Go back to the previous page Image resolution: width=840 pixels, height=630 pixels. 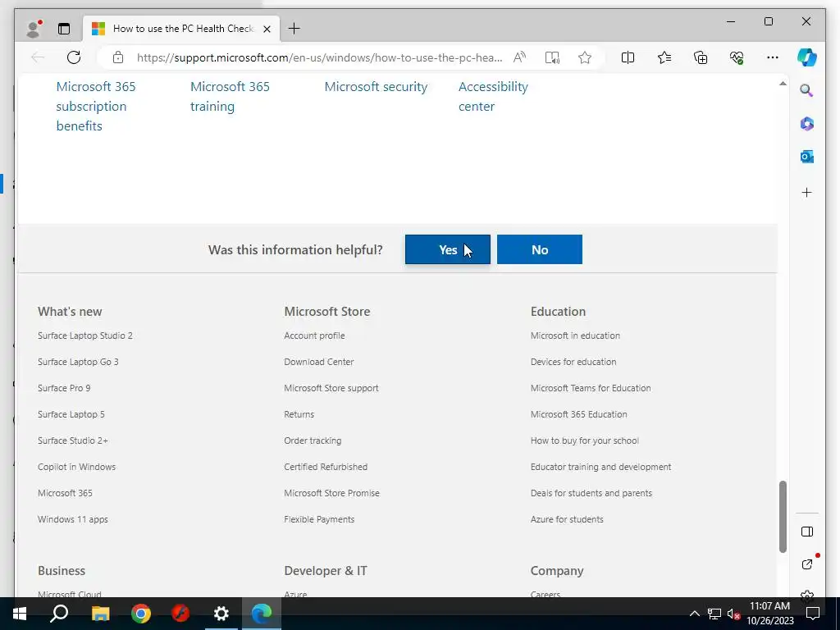click(38, 57)
